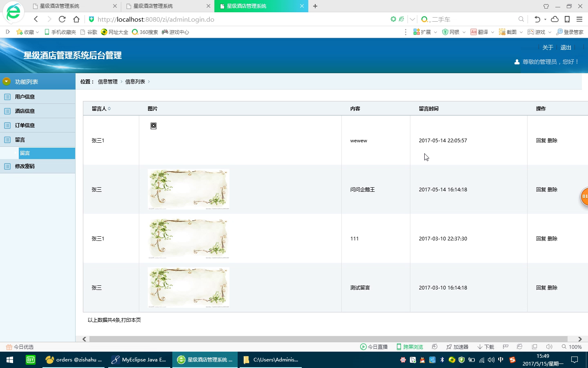This screenshot has width=588, height=368.
Task: Open image thumbnail in 问问企鹅王 row
Action: (188, 189)
